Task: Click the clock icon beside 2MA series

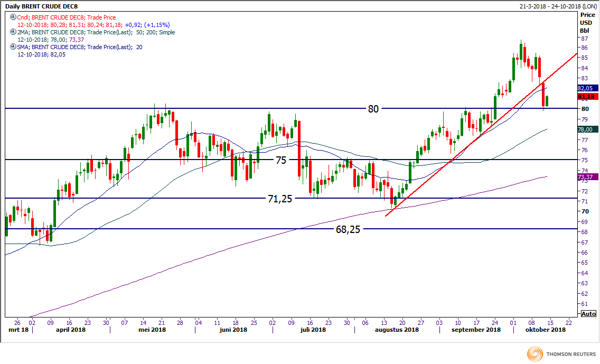Action: [13, 32]
